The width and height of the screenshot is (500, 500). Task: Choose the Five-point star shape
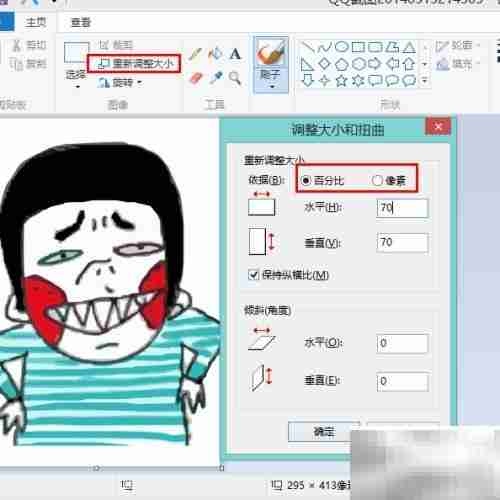[x=341, y=80]
